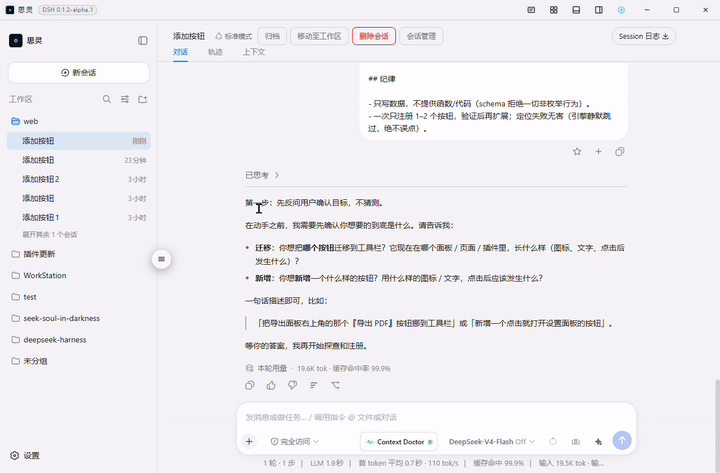Copy the assistant reply icon
The width and height of the screenshot is (720, 473).
[x=250, y=385]
